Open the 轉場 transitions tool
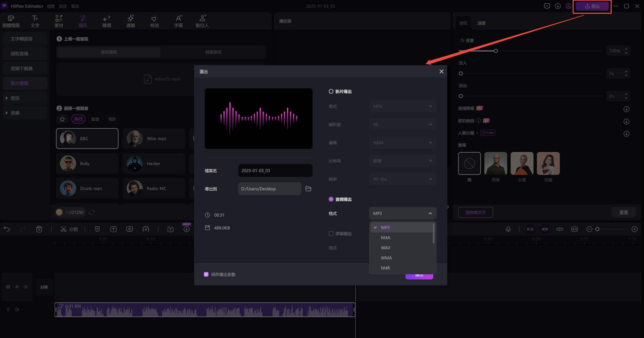Viewport: 644px width, 338px height. 106,21
